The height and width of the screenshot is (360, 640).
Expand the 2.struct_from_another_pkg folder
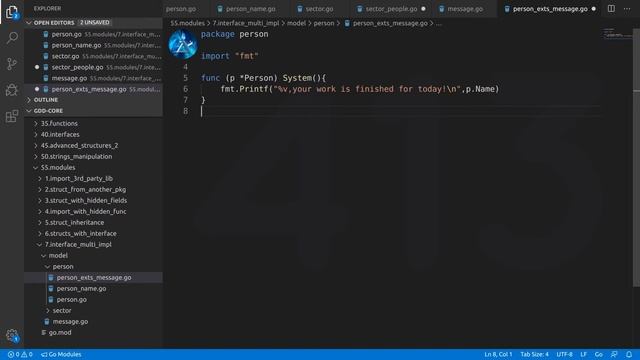pos(93,189)
